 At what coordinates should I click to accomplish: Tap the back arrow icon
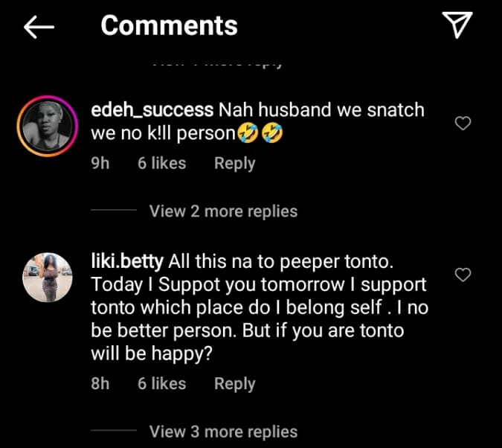(39, 27)
